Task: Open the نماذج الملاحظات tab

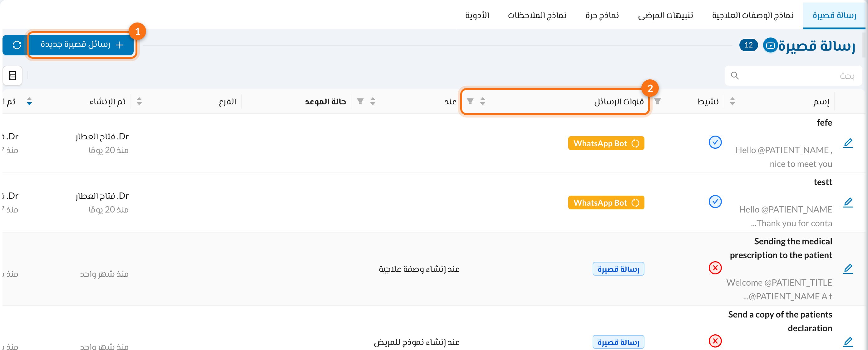Action: click(x=537, y=16)
